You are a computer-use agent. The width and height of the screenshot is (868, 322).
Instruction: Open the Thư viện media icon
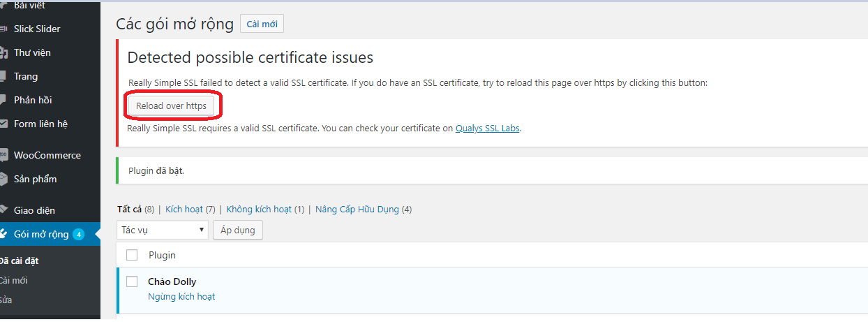pyautogui.click(x=3, y=52)
